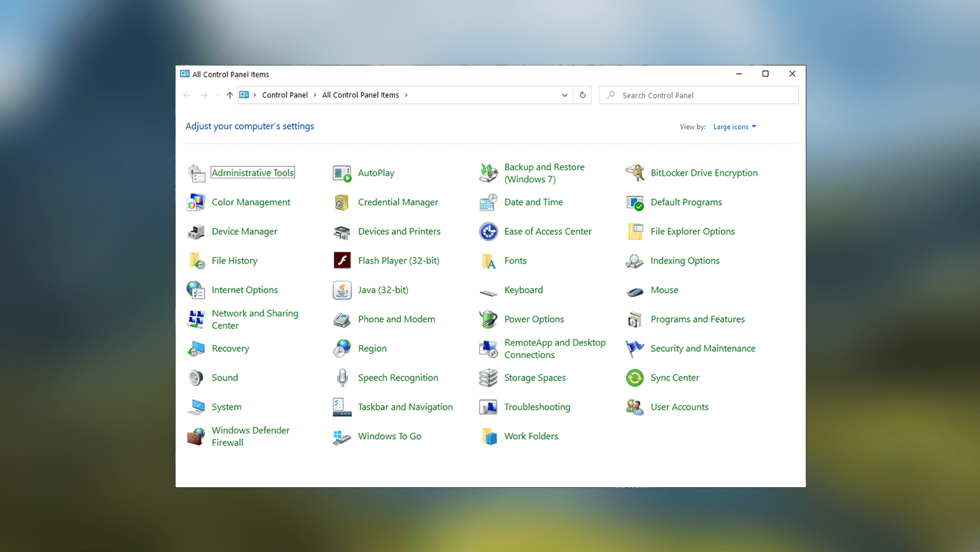Click the Indexing Options magnifier icon
Screen dimensions: 980x552
[635, 261]
